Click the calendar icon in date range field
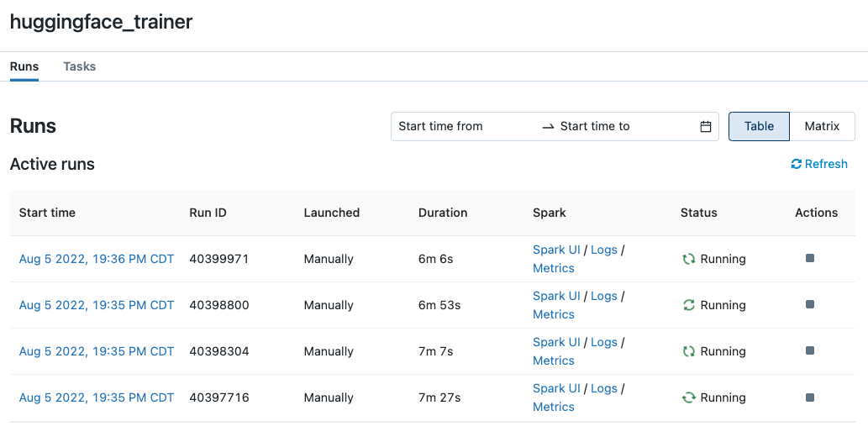This screenshot has height=437, width=868. (705, 126)
